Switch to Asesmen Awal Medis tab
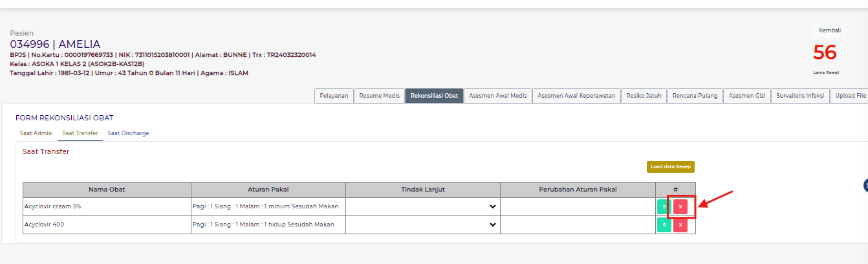This screenshot has height=264, width=868. tap(498, 96)
